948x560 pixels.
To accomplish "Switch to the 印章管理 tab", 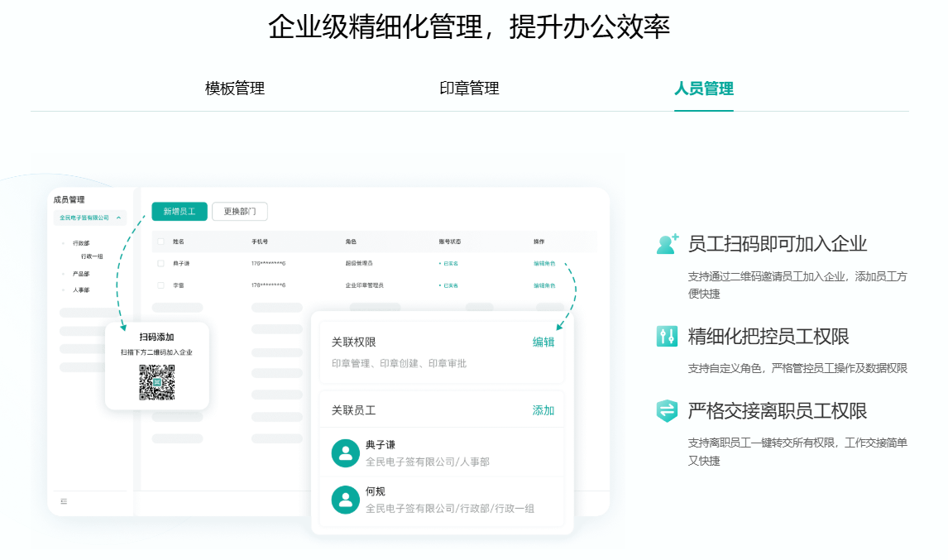I will pyautogui.click(x=468, y=89).
